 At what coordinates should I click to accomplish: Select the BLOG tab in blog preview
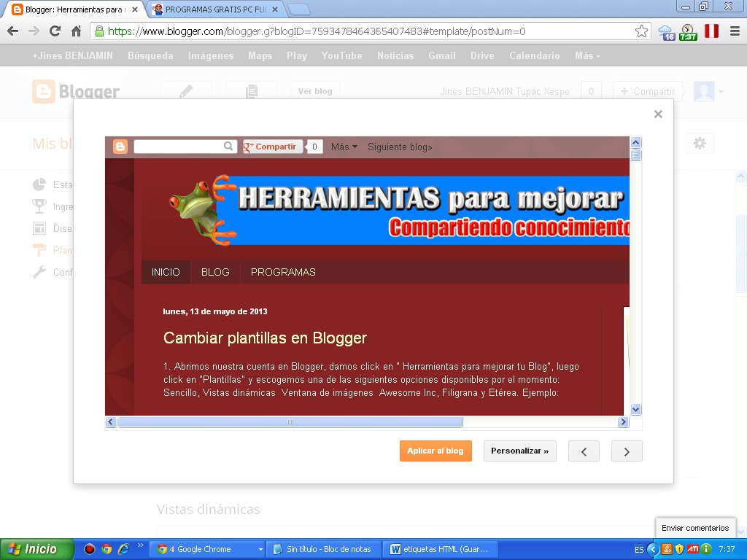click(x=215, y=272)
